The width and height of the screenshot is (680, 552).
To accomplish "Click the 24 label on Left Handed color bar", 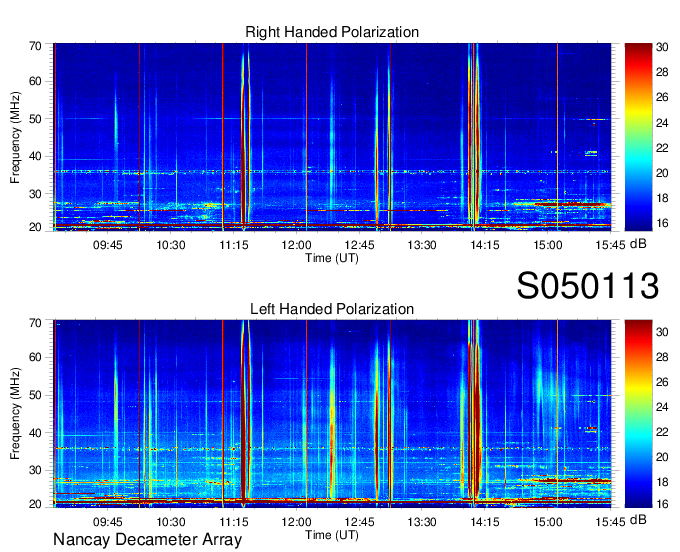I will [662, 407].
